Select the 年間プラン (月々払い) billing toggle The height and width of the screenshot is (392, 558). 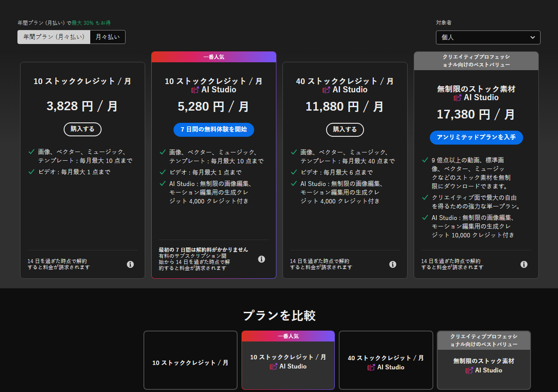pos(54,37)
